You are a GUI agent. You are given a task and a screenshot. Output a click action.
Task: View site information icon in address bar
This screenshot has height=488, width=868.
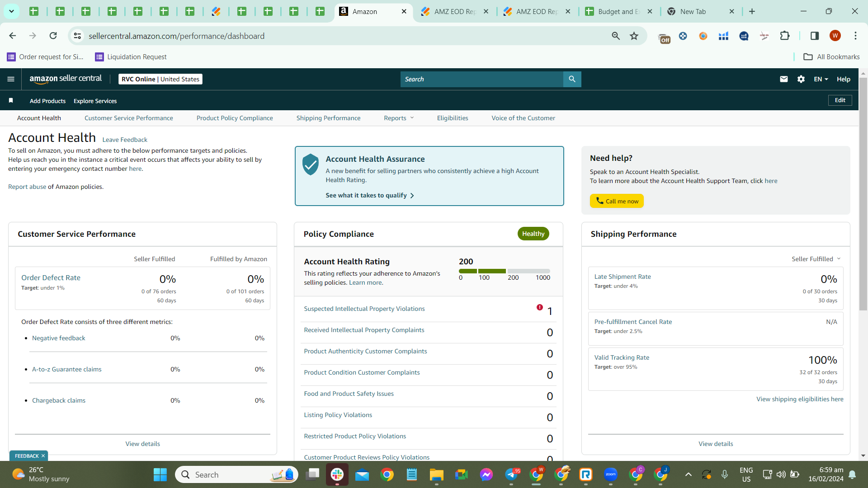78,36
